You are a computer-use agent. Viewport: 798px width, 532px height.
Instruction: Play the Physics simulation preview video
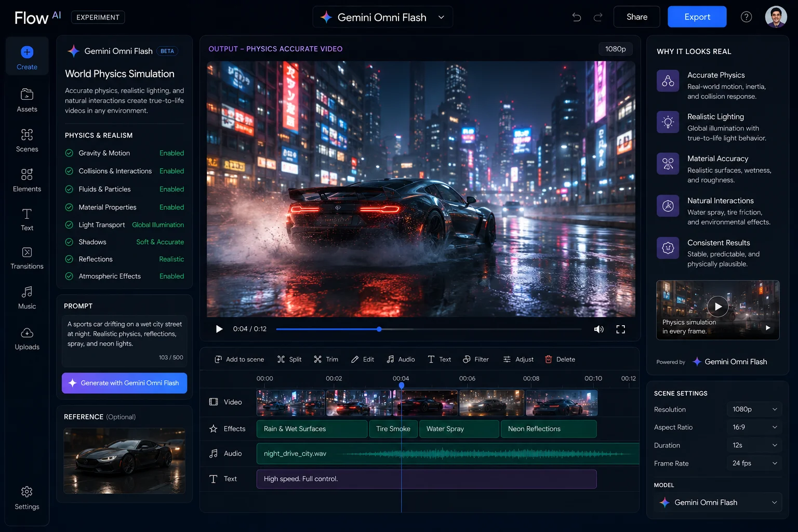(718, 307)
